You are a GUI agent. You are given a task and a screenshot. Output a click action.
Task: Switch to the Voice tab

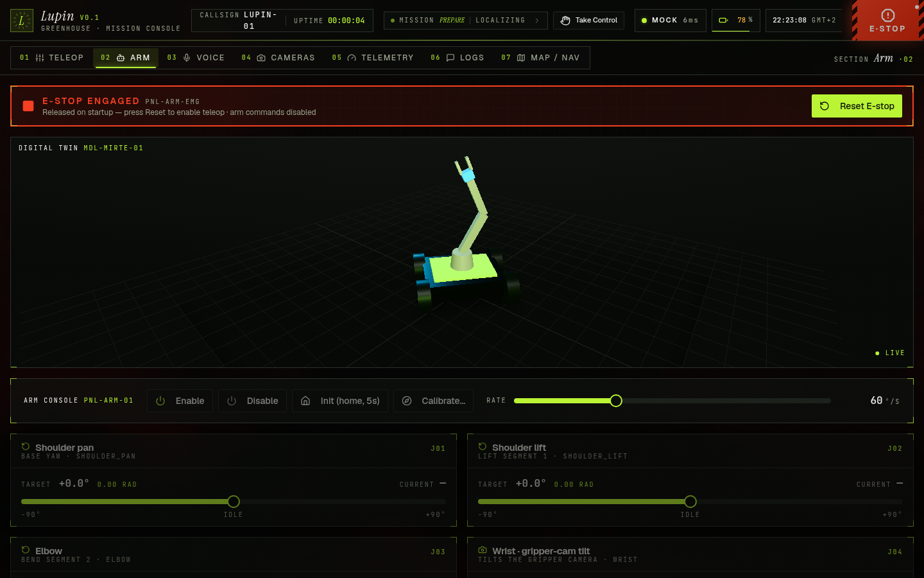coord(196,58)
